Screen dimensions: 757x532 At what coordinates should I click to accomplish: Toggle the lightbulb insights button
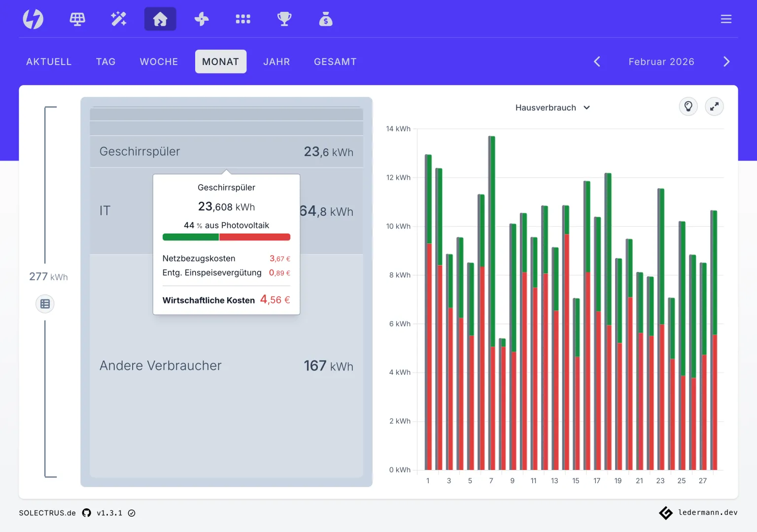[688, 106]
